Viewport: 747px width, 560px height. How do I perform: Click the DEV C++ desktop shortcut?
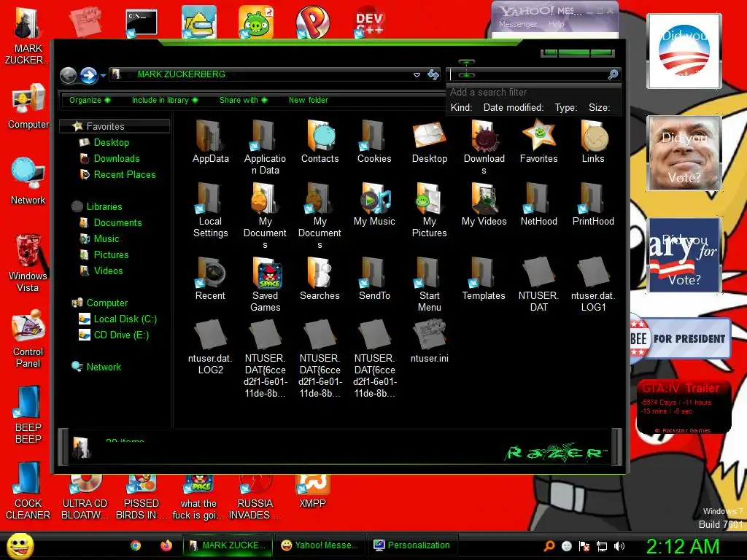pos(369,21)
